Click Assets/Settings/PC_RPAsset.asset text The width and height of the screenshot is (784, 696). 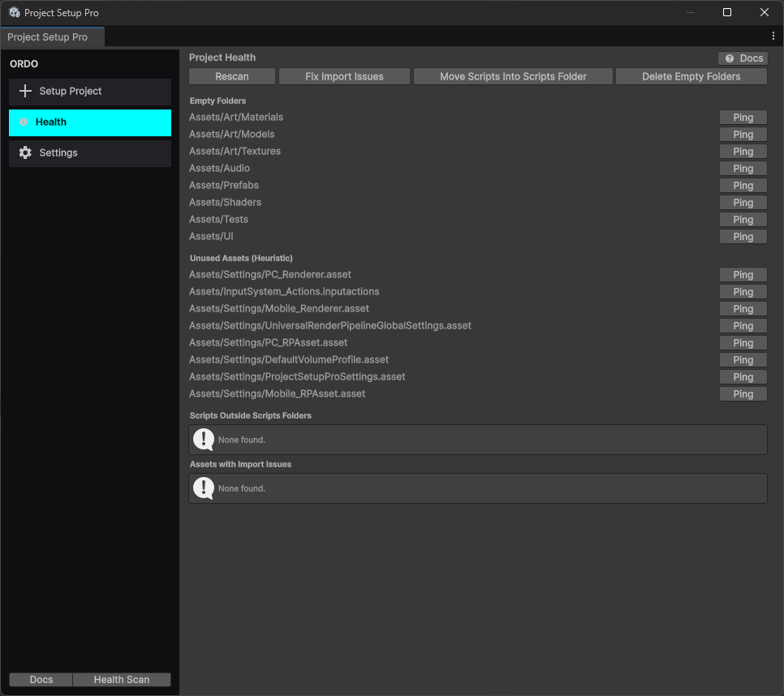[268, 342]
